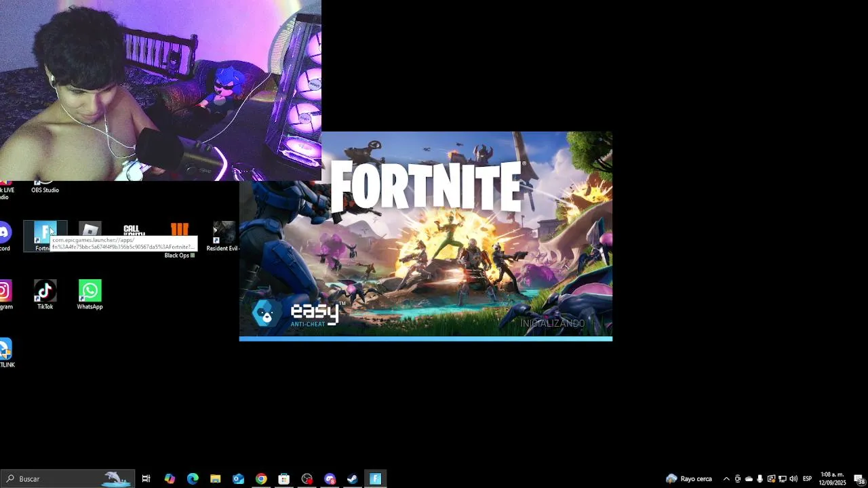Expand the hidden system tray icons chevron
868x488 pixels.
pyautogui.click(x=726, y=479)
